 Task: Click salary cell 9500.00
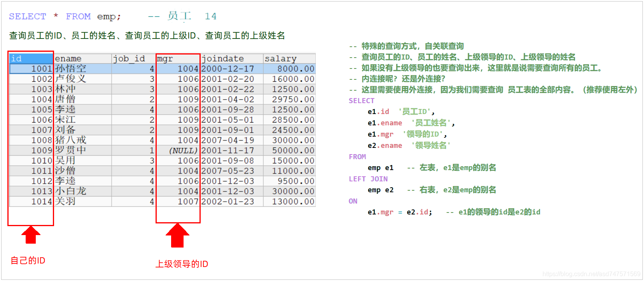click(289, 181)
